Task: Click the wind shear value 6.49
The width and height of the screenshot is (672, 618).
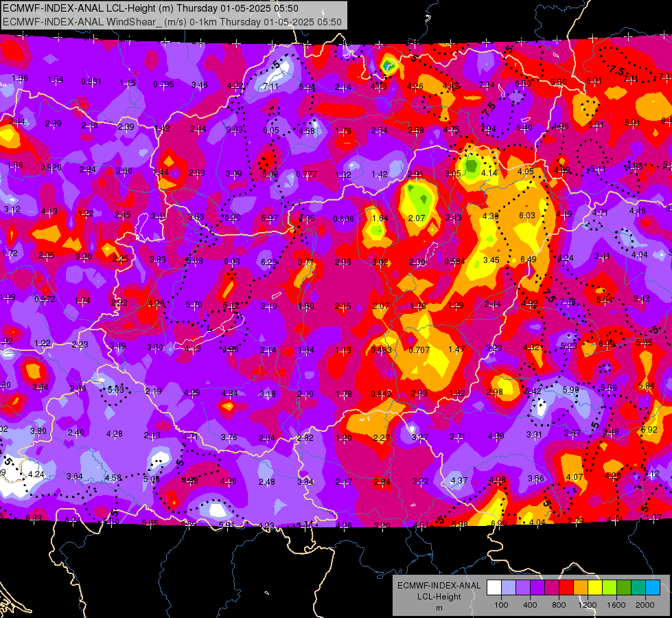Action: (x=529, y=259)
